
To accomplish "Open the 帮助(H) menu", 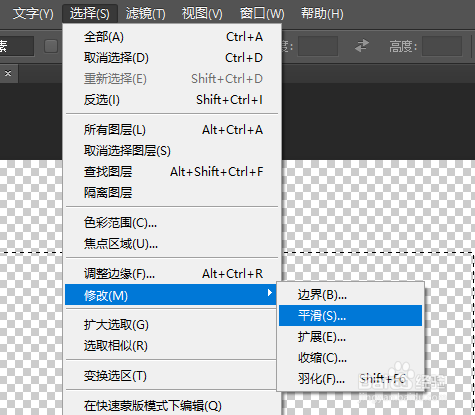I will coord(322,14).
